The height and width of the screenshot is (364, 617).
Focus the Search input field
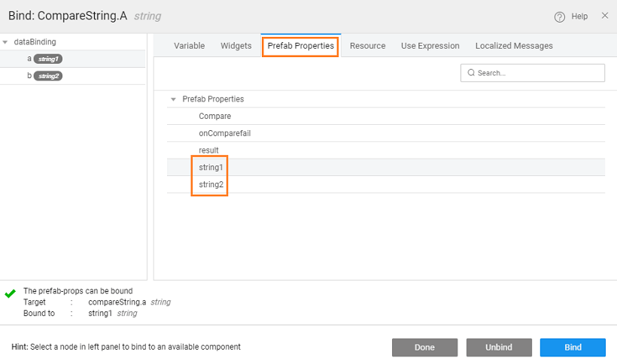[538, 73]
